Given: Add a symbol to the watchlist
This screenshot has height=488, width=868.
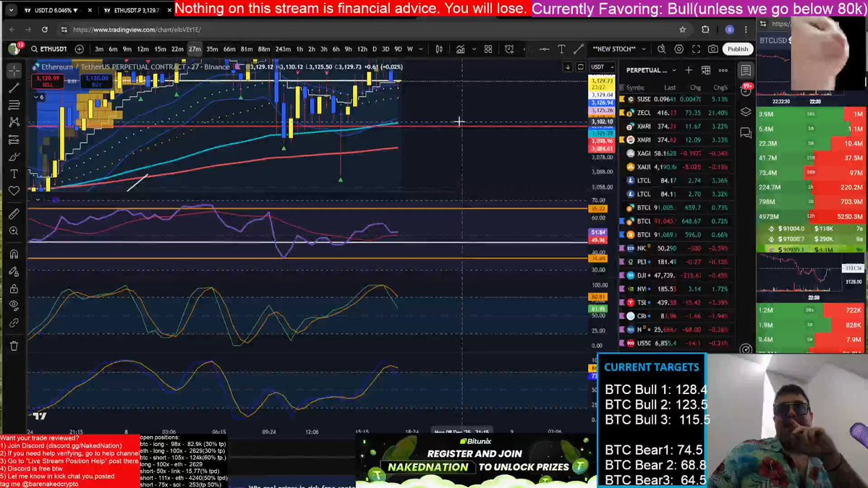Looking at the screenshot, I should [x=689, y=70].
